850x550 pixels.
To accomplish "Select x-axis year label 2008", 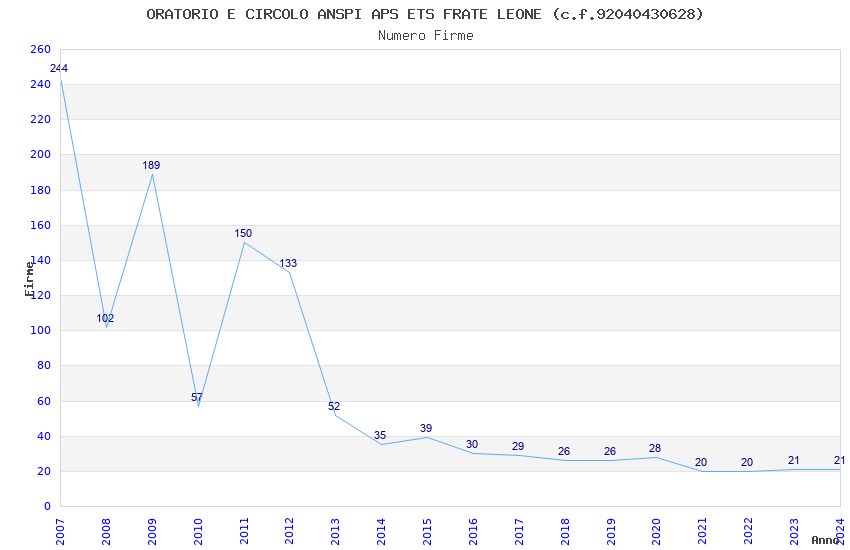I will (106, 532).
